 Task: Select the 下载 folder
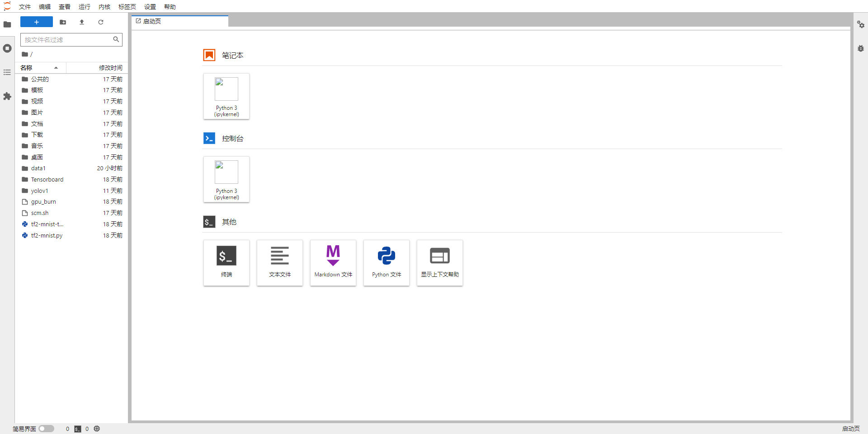(72, 135)
